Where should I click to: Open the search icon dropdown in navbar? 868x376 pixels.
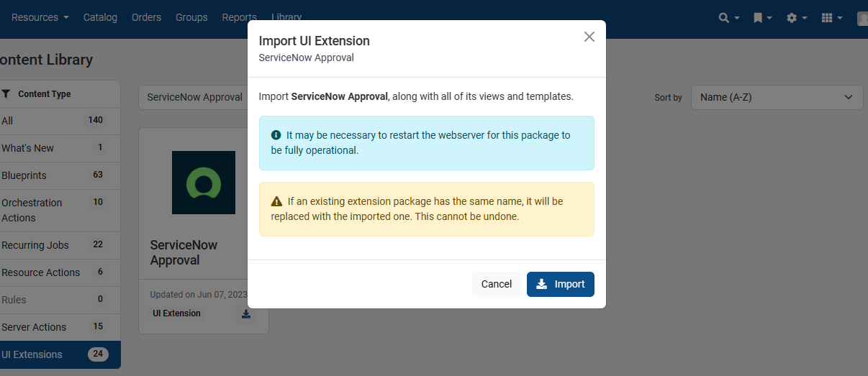[x=728, y=18]
